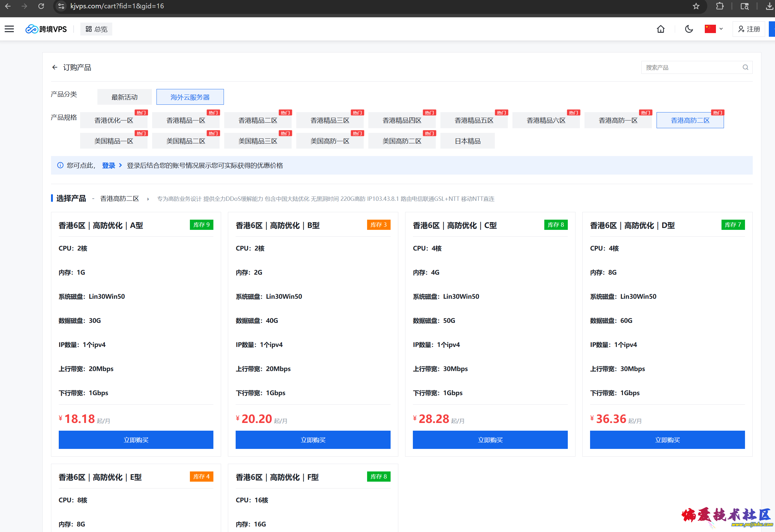Toggle dark mode moon icon
Screen dimensions: 775x532
pos(689,29)
